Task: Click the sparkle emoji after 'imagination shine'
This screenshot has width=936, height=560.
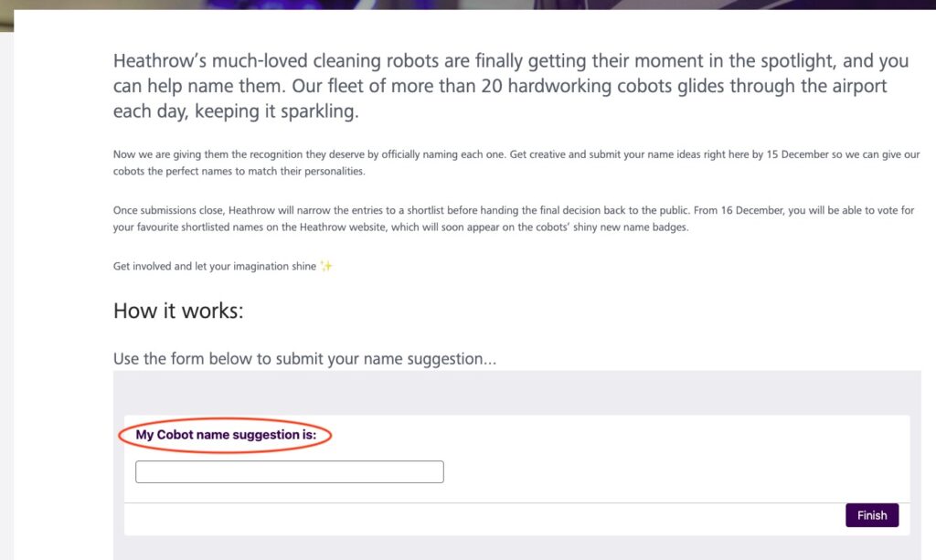Action: pos(327,266)
